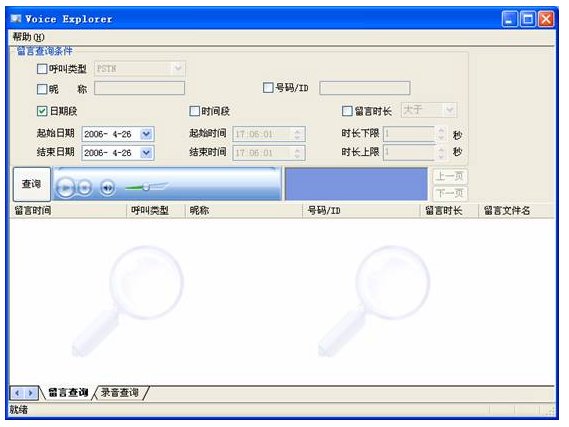Image resolution: width=569 pixels, height=427 pixels.
Task: Enable the 呼叫类型 checkbox
Action: click(42, 69)
